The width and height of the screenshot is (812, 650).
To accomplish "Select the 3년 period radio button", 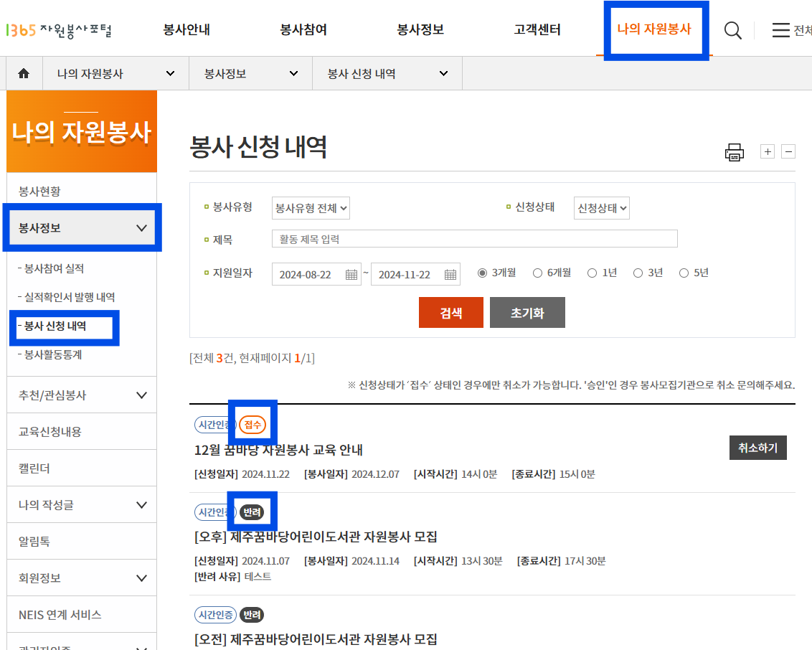I will tap(638, 273).
